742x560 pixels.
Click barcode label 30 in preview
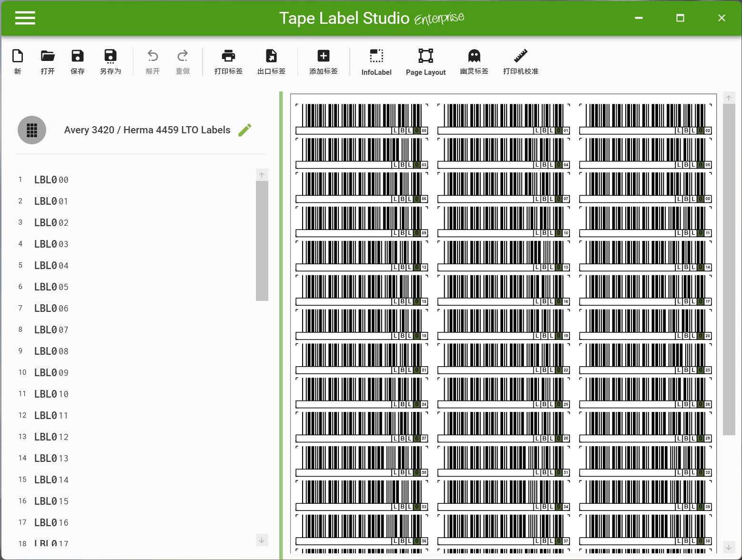362,462
